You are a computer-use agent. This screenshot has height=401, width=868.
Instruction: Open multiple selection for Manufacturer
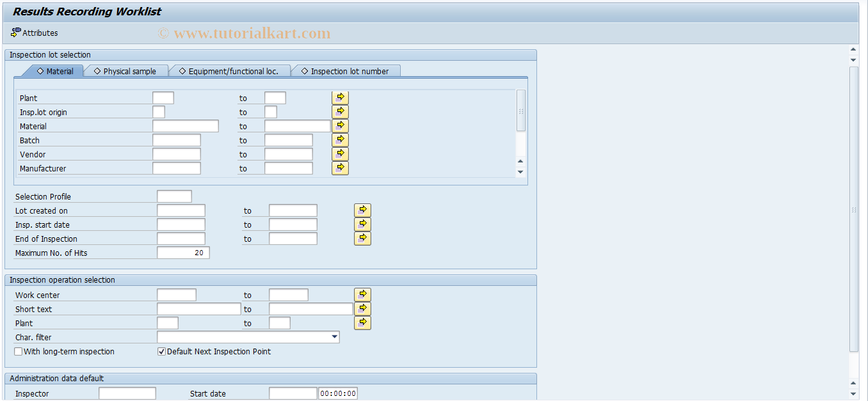click(x=340, y=168)
